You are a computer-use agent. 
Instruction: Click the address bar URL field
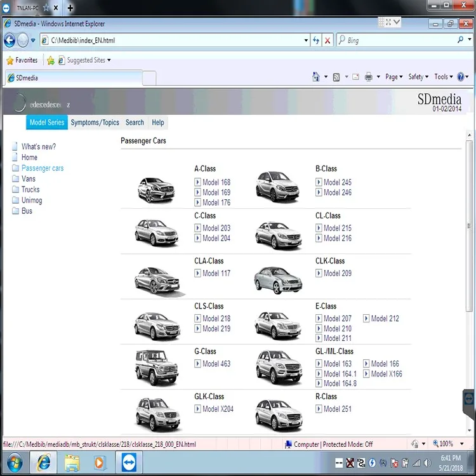[175, 41]
